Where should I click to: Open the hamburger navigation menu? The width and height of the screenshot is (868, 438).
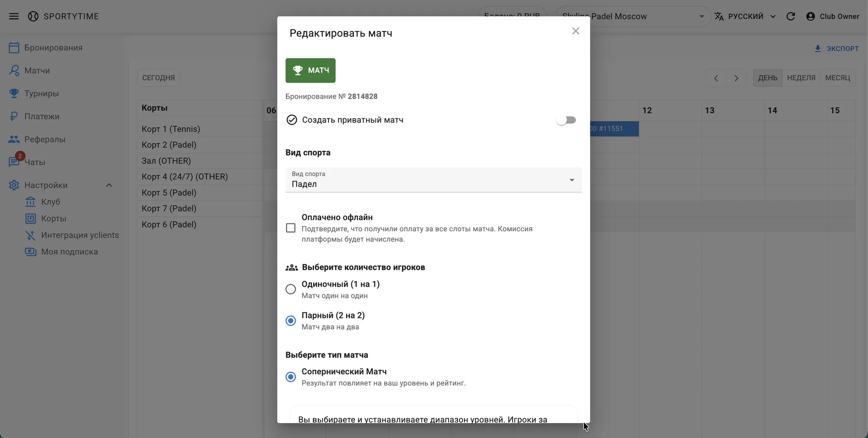click(14, 16)
